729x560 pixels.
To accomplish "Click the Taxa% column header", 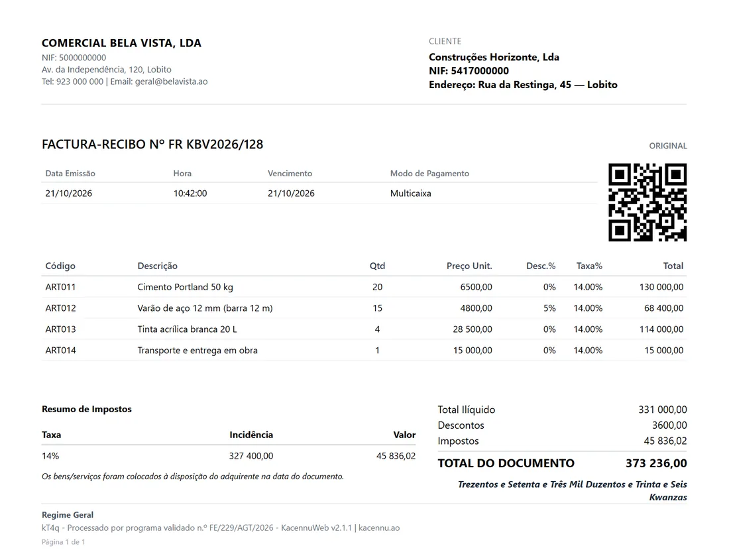I will (589, 266).
